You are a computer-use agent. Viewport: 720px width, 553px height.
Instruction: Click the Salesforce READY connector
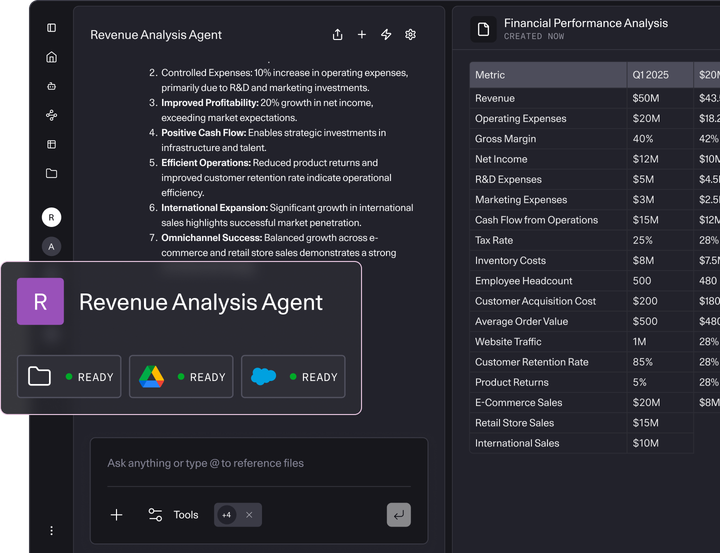coord(293,377)
